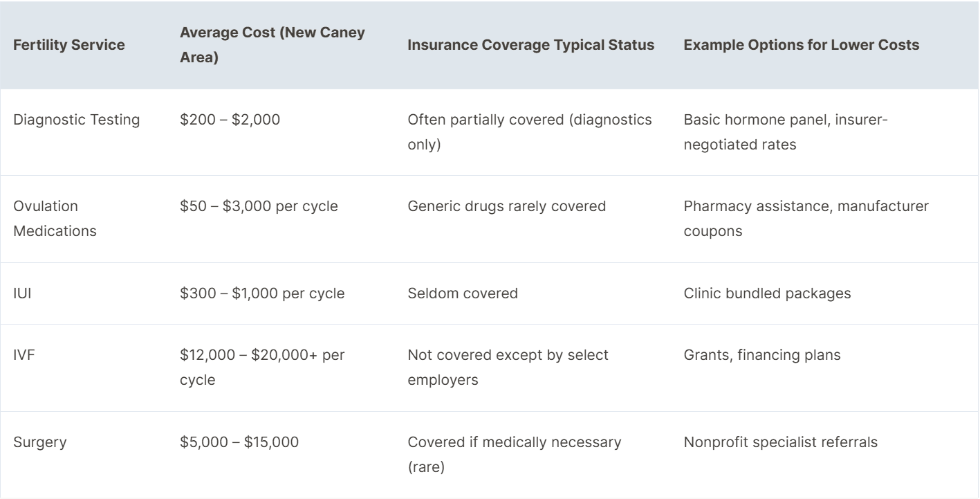Click the Seldom covered cell
The image size is (980, 499).
(463, 293)
